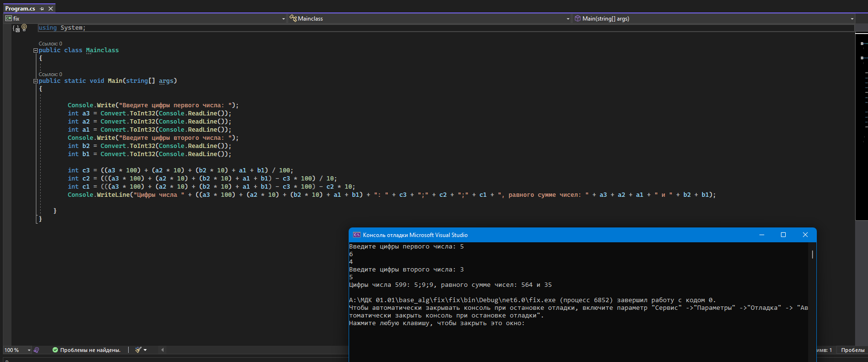Click the 'int c1' calculation line

click(212, 187)
